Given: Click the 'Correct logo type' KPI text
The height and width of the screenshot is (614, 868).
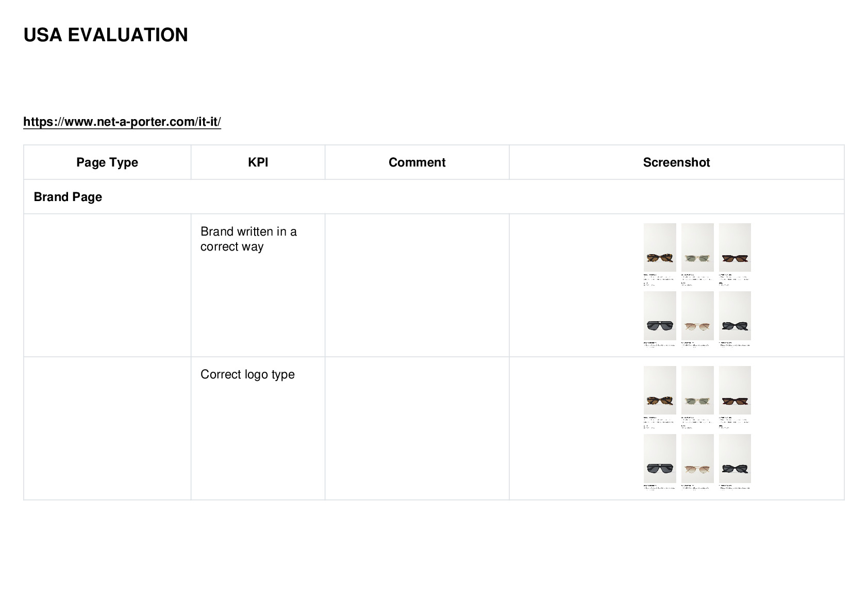Looking at the screenshot, I should [247, 374].
